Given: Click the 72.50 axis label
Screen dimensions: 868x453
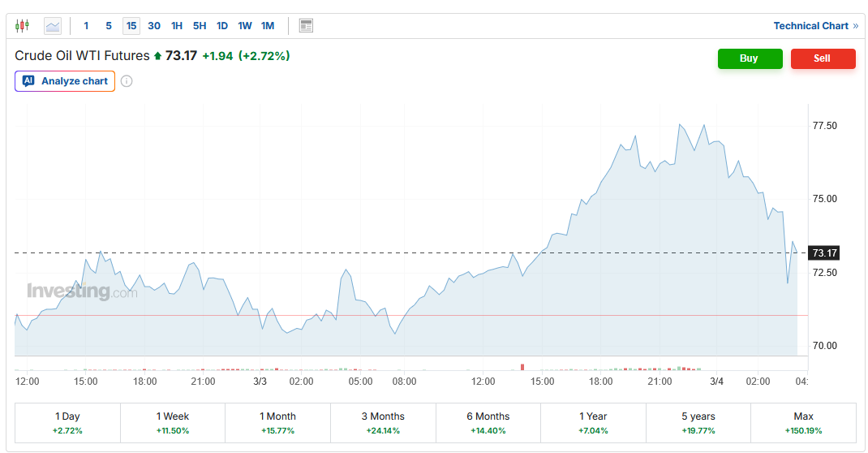Looking at the screenshot, I should pos(825,273).
